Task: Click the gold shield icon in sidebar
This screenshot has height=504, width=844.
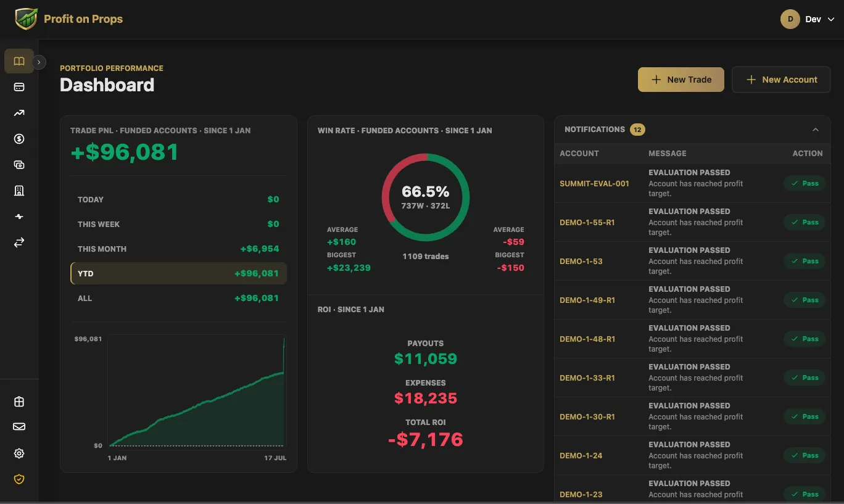Action: (x=19, y=479)
